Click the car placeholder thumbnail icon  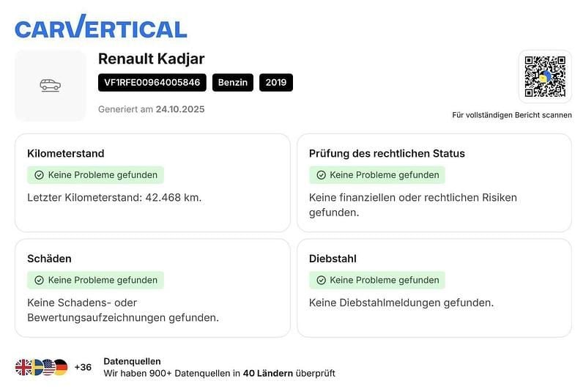pos(51,86)
